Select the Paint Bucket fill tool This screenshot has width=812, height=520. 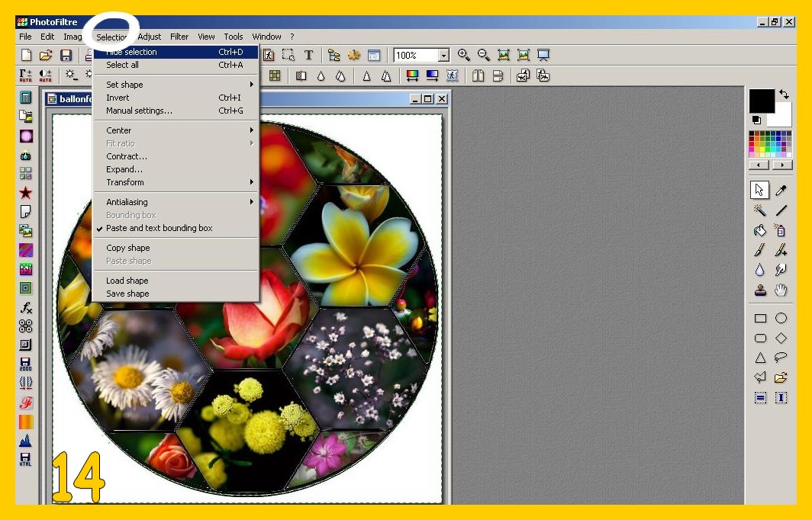click(760, 230)
